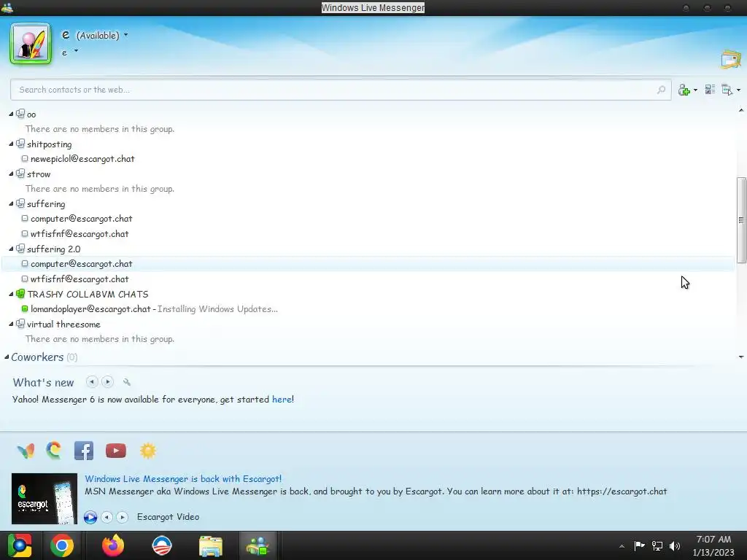This screenshot has height=560, width=747.
Task: Click the network tray icon
Action: [657, 545]
